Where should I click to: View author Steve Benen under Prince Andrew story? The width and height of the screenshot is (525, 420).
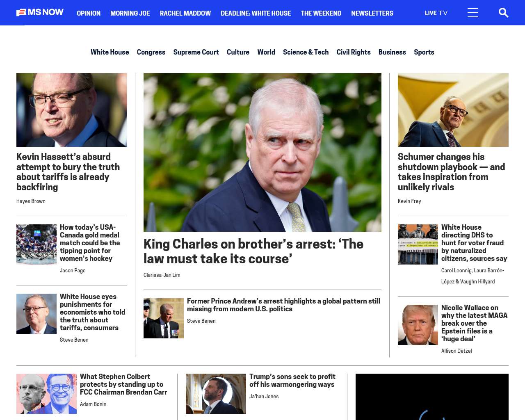(201, 321)
